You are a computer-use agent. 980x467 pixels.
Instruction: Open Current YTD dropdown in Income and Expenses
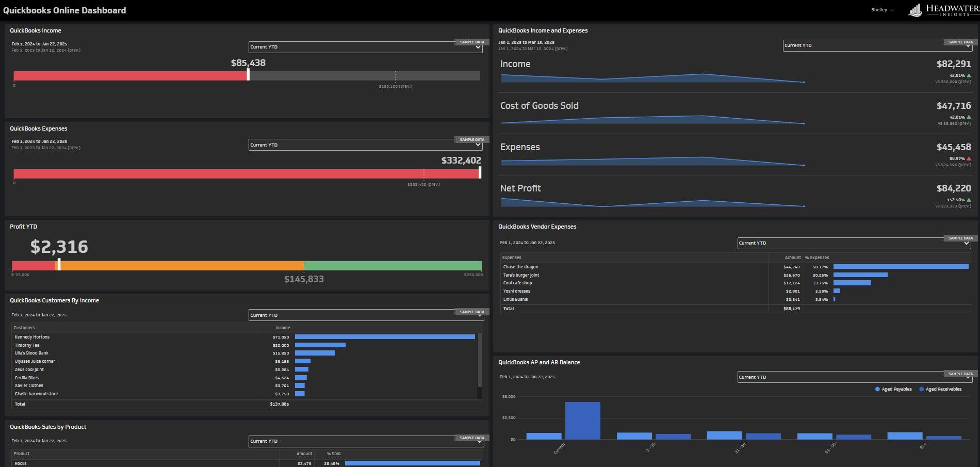877,45
